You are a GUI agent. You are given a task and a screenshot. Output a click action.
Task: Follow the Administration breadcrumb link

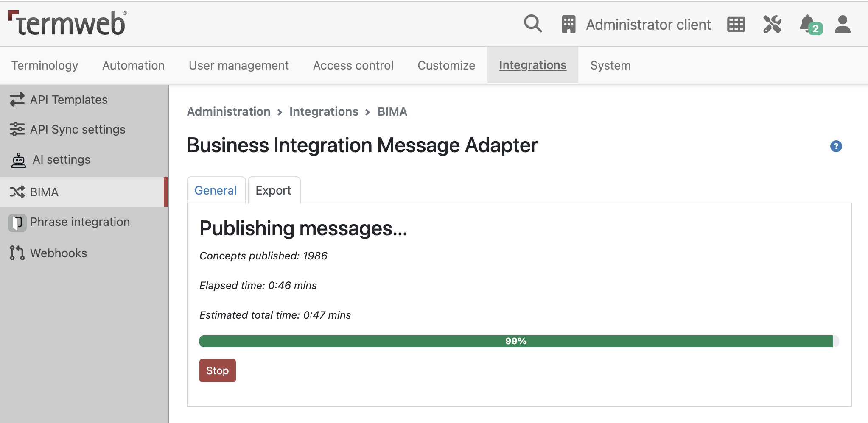pos(229,111)
